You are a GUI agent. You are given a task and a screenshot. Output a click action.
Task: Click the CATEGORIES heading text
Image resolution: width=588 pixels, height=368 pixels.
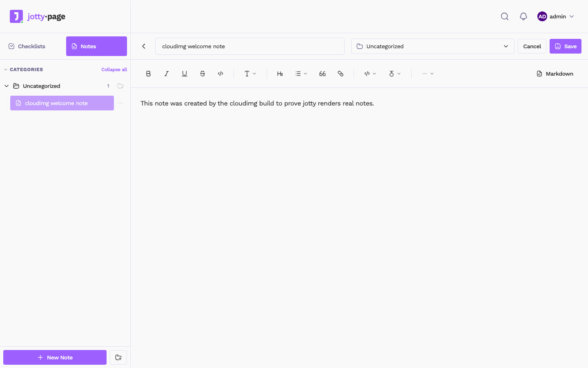tap(27, 70)
